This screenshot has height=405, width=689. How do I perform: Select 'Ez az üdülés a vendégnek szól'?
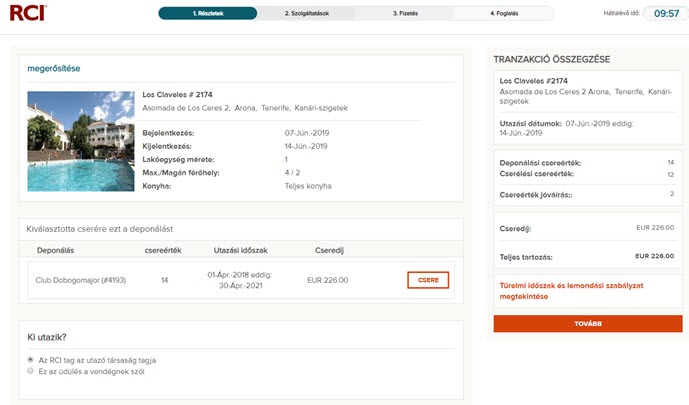pyautogui.click(x=30, y=371)
